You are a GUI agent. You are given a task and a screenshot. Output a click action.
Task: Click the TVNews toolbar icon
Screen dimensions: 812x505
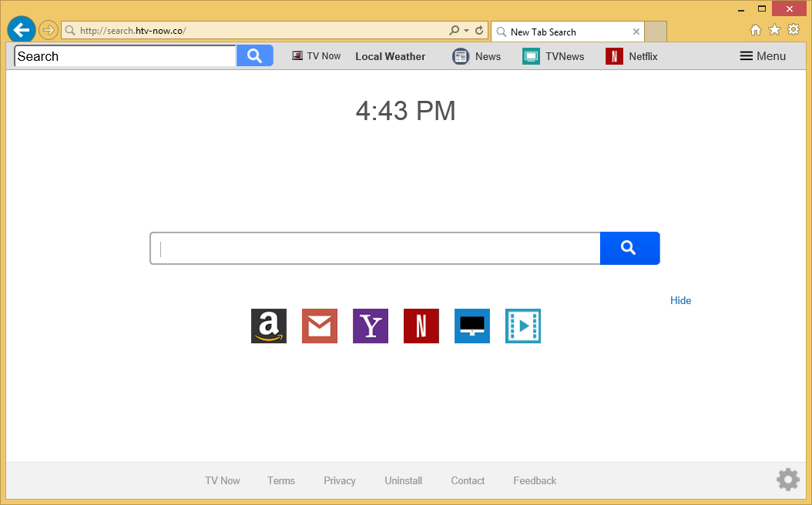tap(531, 56)
